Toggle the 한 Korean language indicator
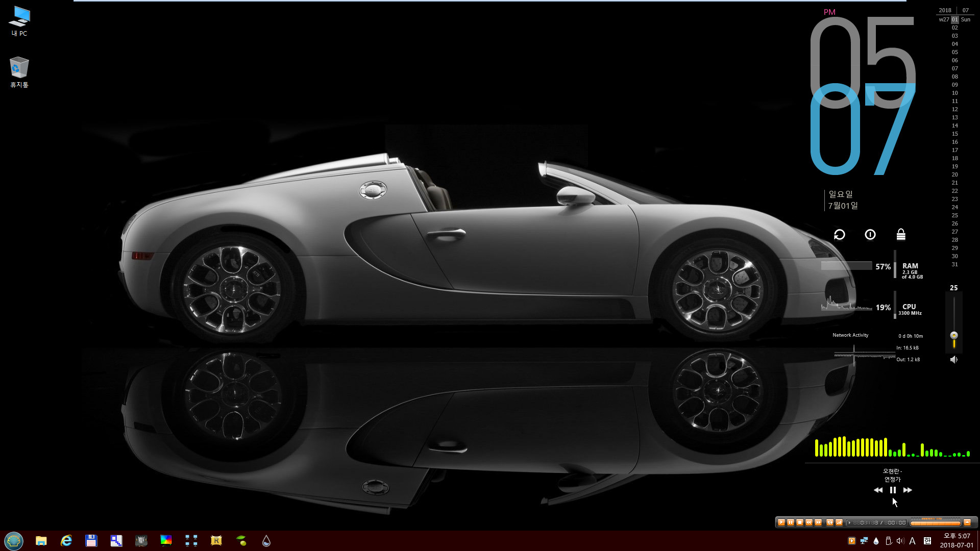This screenshot has height=551, width=980. pyautogui.click(x=927, y=541)
